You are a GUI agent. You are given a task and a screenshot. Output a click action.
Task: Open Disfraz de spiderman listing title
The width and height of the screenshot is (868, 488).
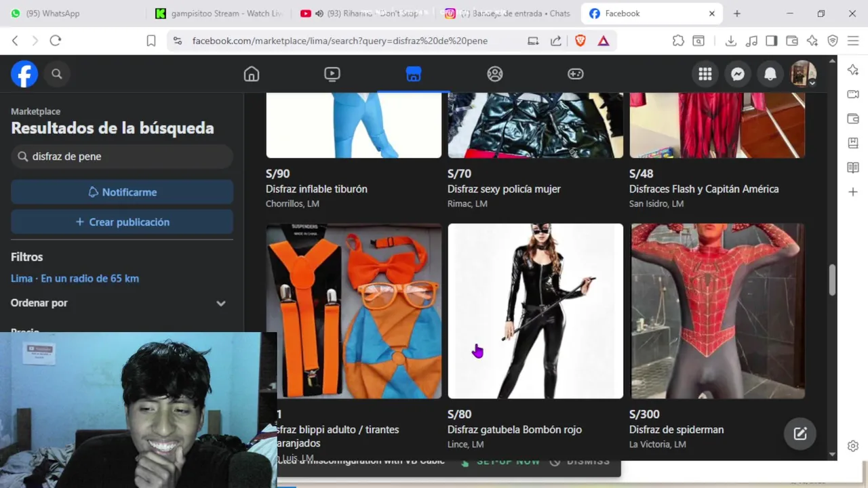pos(676,430)
